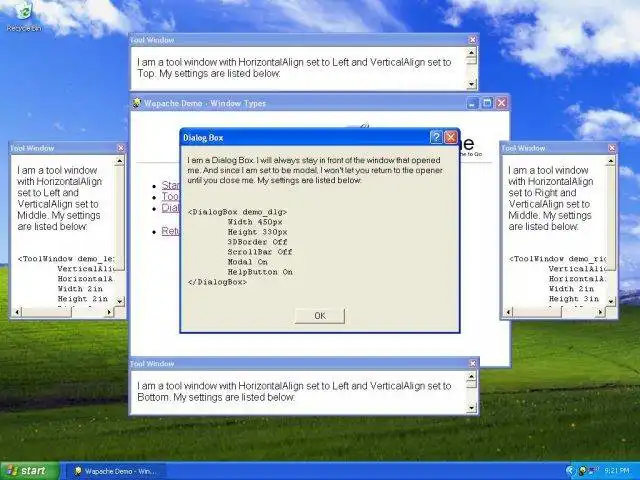Click the help question-mark button in Dialog Box
Image resolution: width=640 pixels, height=480 pixels.
pos(436,137)
